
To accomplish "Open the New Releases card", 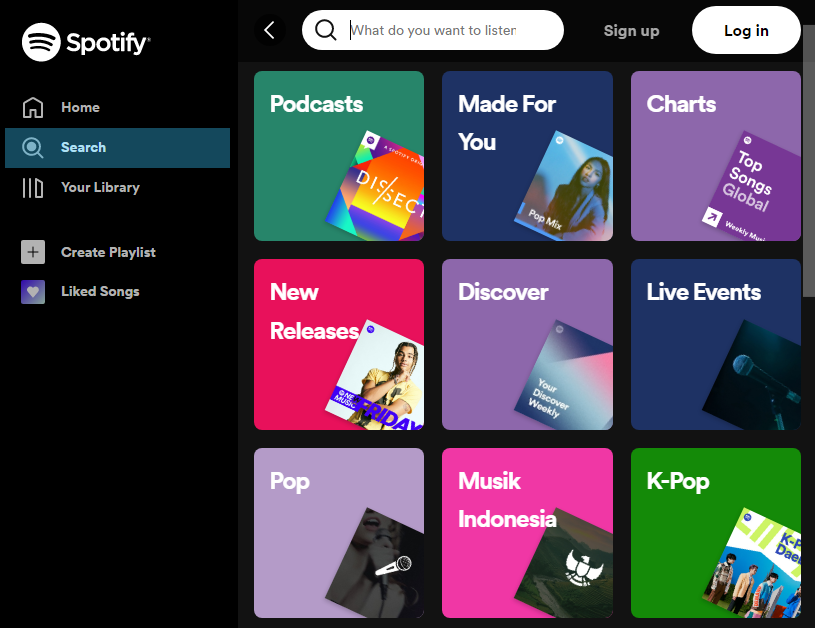I will [x=339, y=345].
